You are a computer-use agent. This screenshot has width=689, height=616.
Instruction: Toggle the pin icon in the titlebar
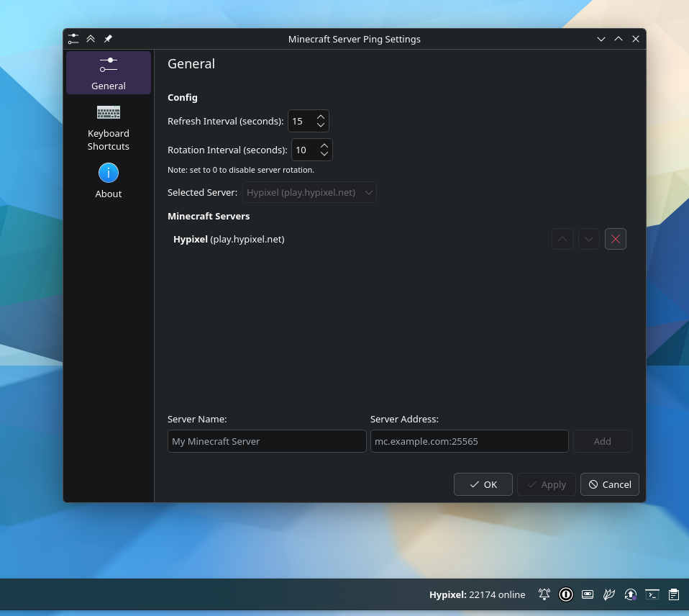point(108,39)
